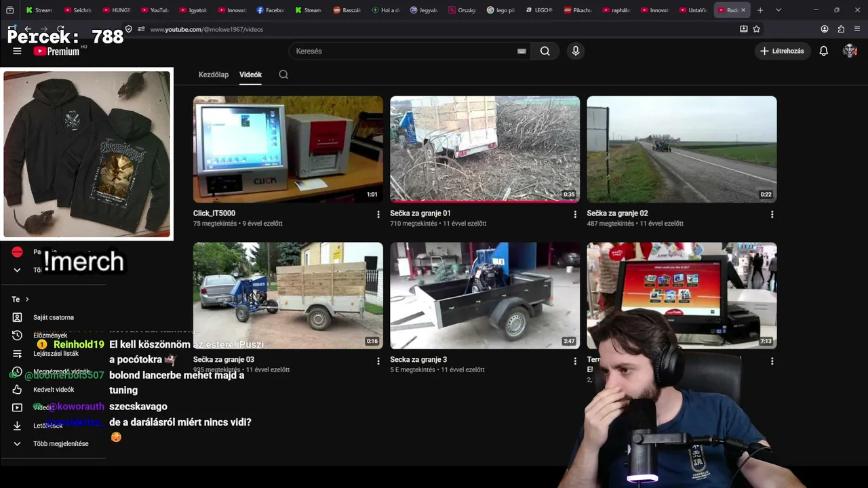This screenshot has width=868, height=488.
Task: Open Saját csatorna in the sidebar
Action: click(54, 317)
